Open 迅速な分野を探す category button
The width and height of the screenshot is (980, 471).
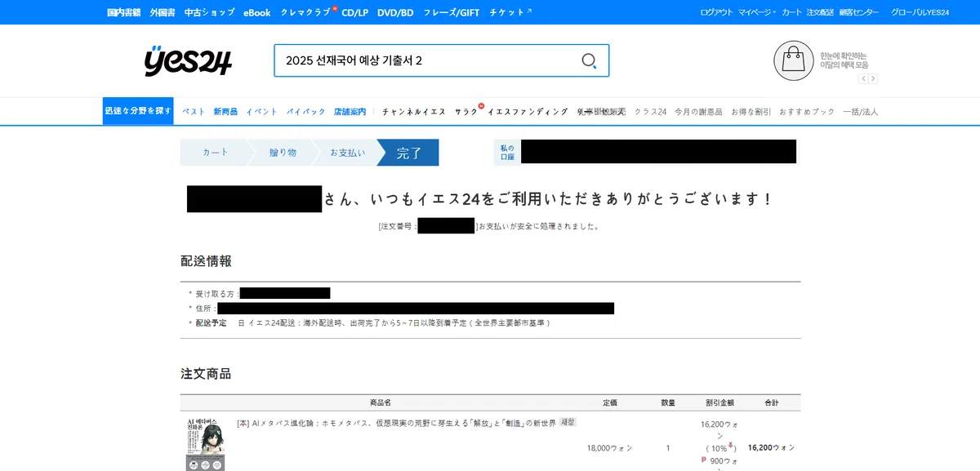click(138, 111)
